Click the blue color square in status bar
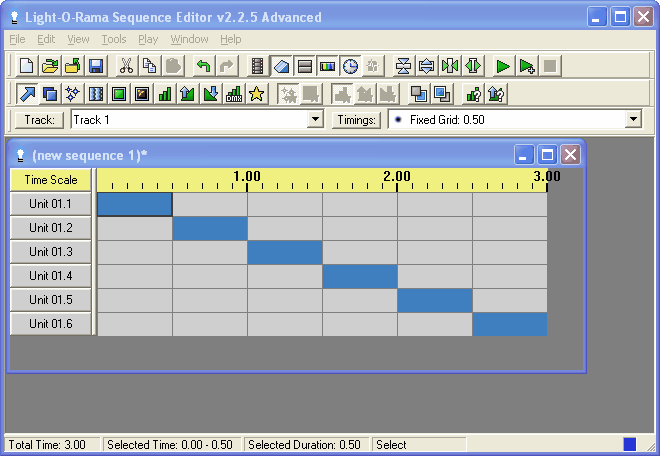The image size is (660, 456). [629, 444]
